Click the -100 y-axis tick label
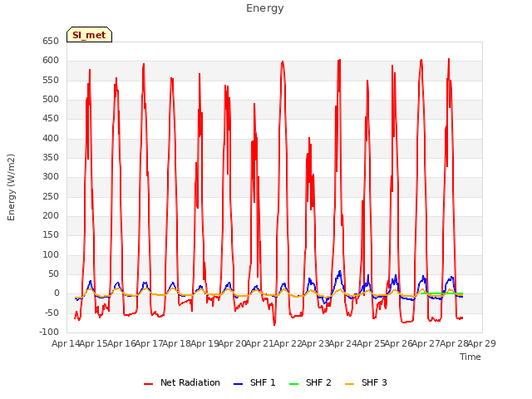532x399 pixels. (x=49, y=332)
